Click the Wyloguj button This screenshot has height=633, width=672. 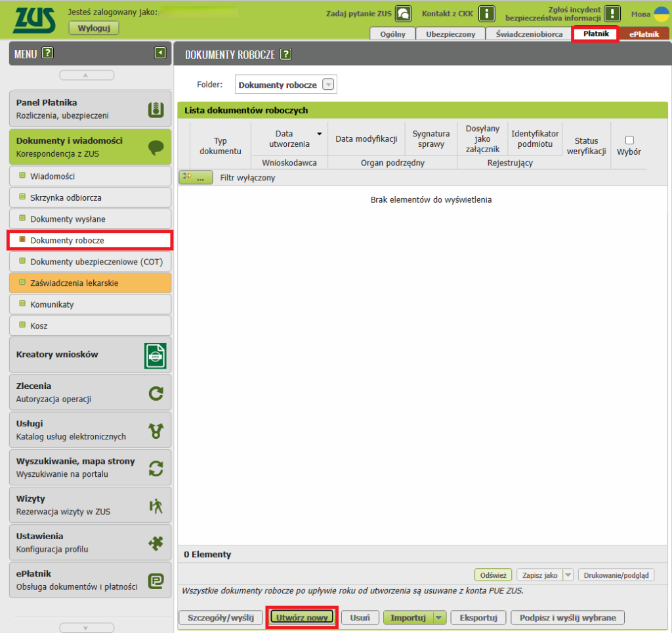[93, 28]
